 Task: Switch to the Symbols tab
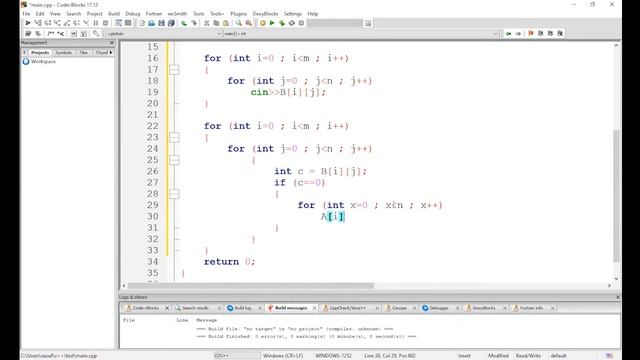(x=64, y=53)
